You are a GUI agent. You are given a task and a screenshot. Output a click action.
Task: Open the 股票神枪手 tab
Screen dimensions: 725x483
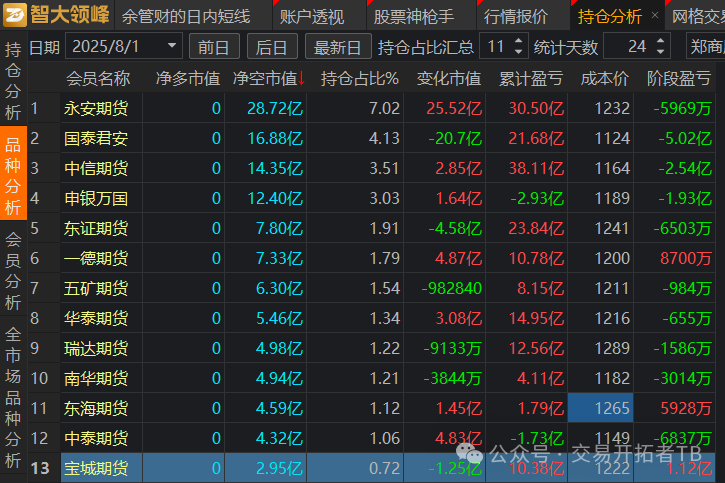pyautogui.click(x=413, y=17)
